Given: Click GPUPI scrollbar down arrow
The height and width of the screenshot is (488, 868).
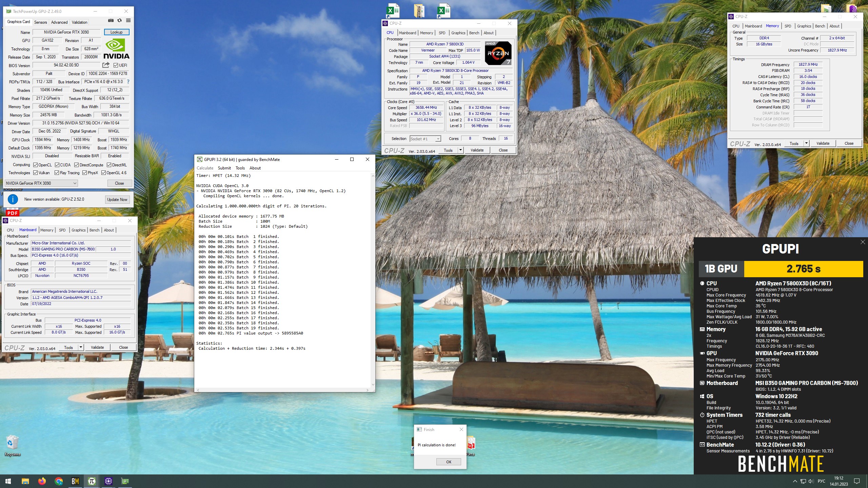Looking at the screenshot, I should 373,385.
